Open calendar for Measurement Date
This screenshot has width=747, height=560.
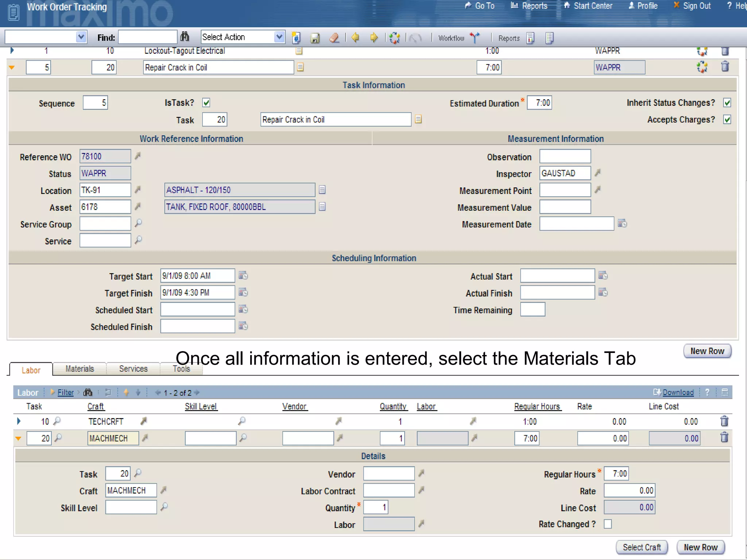pyautogui.click(x=622, y=223)
